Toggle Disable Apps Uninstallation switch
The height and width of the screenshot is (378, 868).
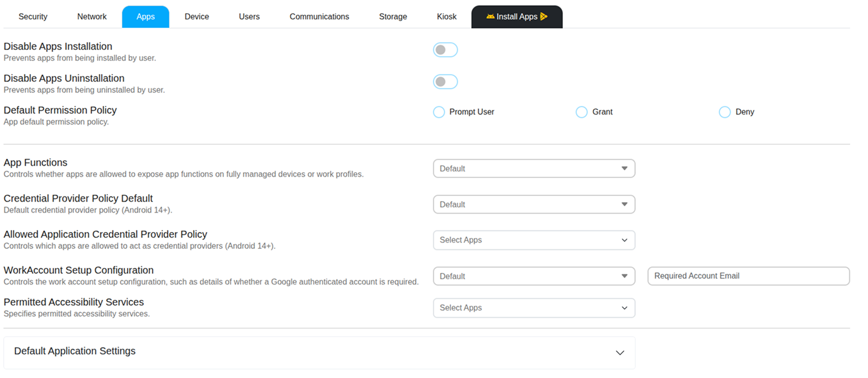(445, 82)
